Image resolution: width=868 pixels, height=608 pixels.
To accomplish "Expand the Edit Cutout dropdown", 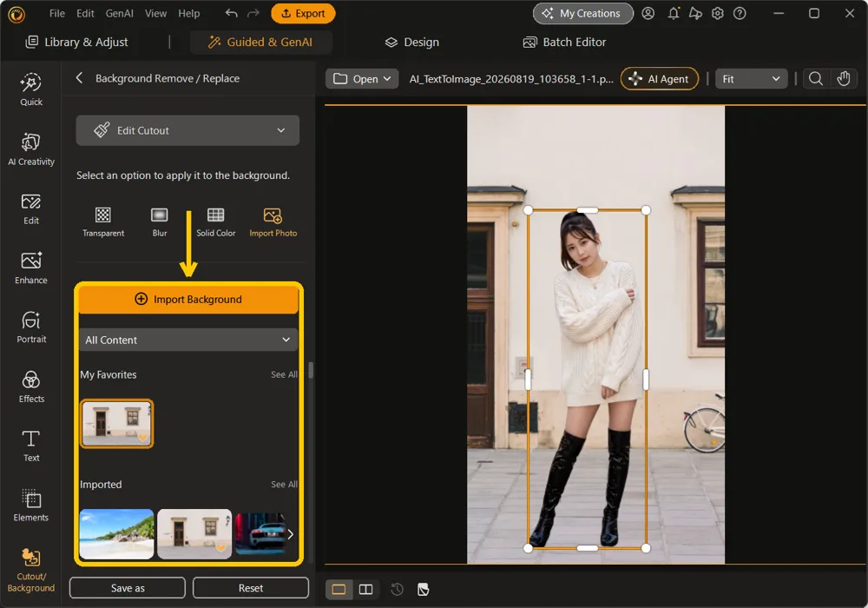I will tap(187, 130).
